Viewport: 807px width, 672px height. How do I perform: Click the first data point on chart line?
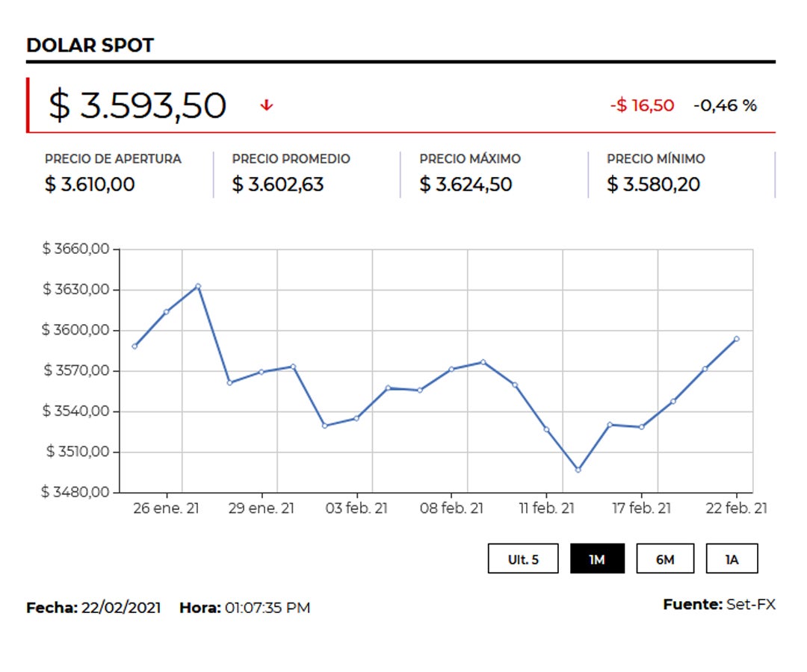(134, 346)
